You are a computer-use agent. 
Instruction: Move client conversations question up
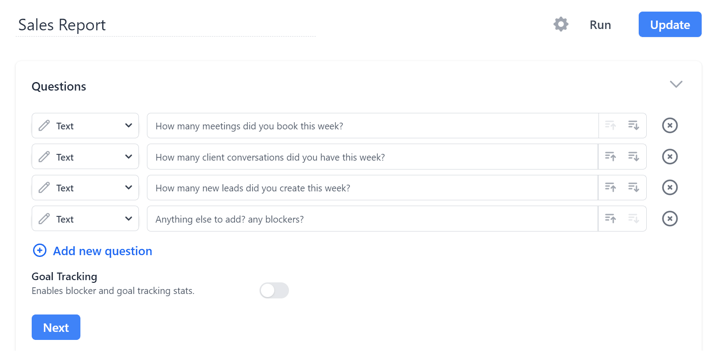click(x=610, y=157)
